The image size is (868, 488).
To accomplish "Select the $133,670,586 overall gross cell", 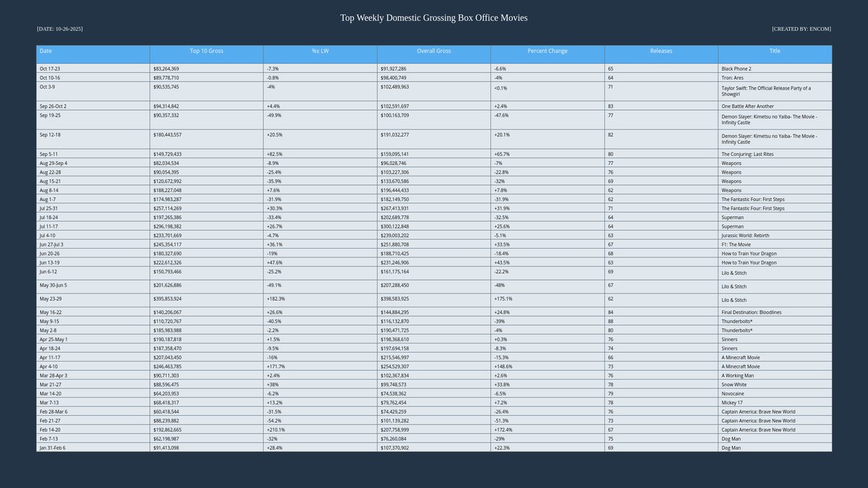I will 434,181.
